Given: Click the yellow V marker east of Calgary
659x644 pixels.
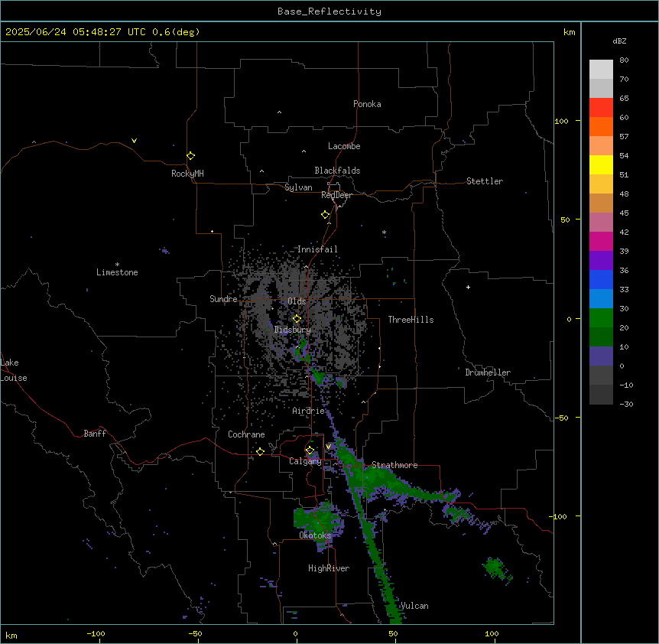Looking at the screenshot, I should pos(329,447).
